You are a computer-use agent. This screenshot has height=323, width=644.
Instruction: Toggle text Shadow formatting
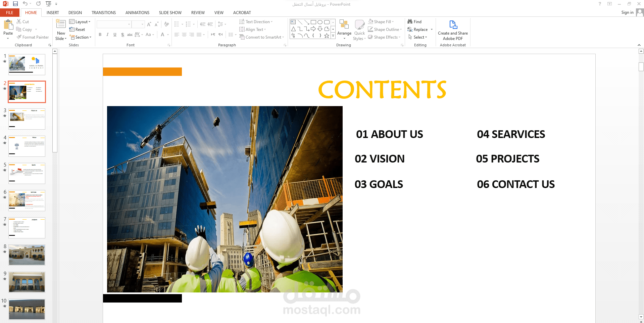pyautogui.click(x=122, y=35)
